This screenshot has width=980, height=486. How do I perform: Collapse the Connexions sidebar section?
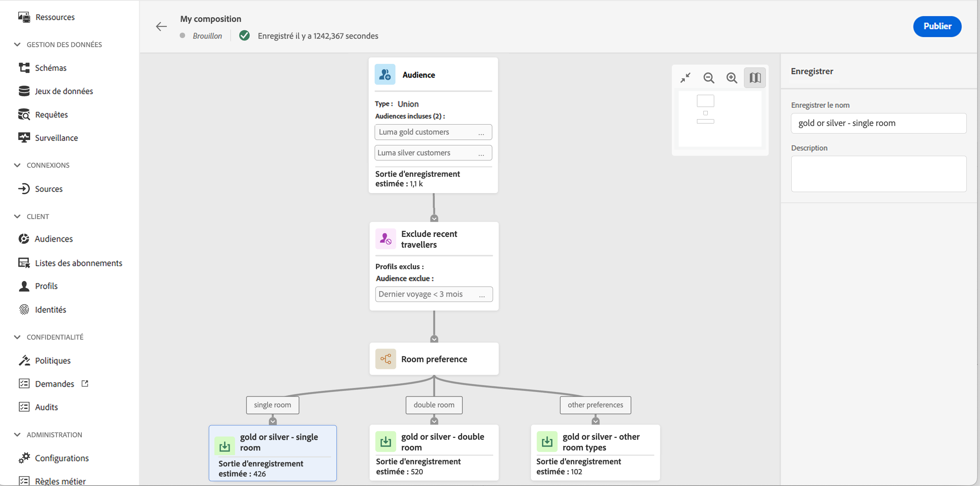coord(17,165)
